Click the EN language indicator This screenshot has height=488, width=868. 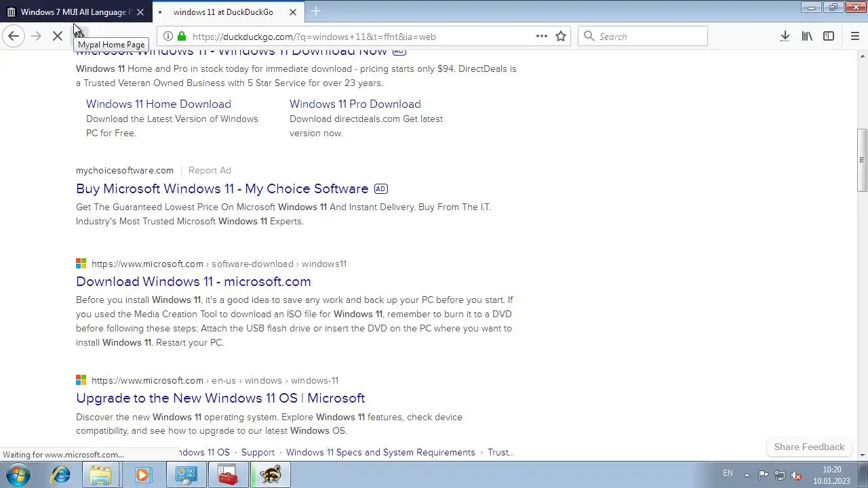(x=728, y=473)
